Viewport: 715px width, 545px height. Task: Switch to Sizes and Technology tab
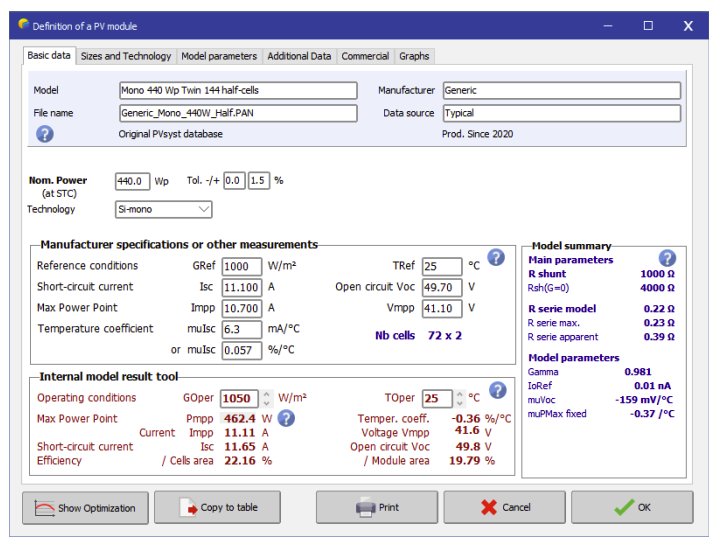pyautogui.click(x=126, y=56)
